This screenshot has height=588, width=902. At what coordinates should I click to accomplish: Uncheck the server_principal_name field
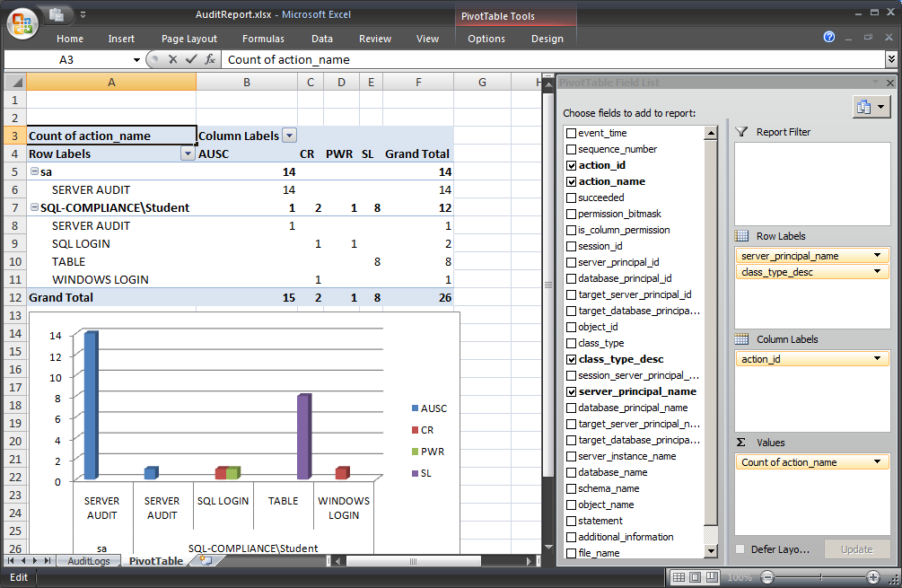tap(571, 391)
